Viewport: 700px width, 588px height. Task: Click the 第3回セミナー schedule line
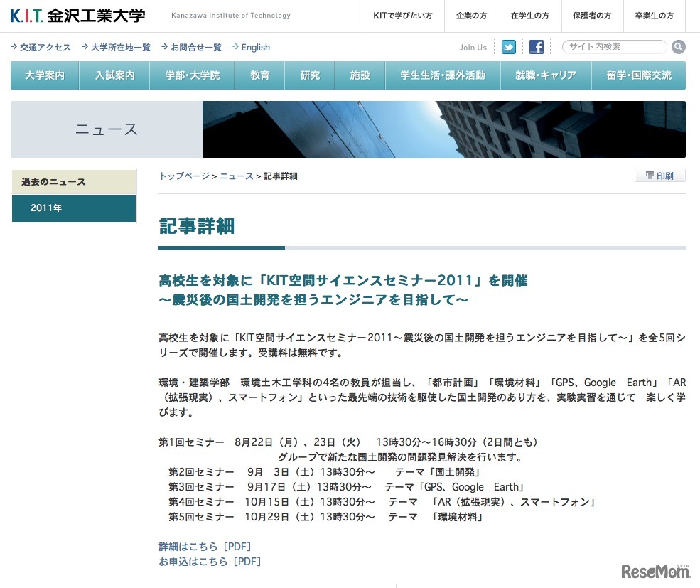(346, 486)
